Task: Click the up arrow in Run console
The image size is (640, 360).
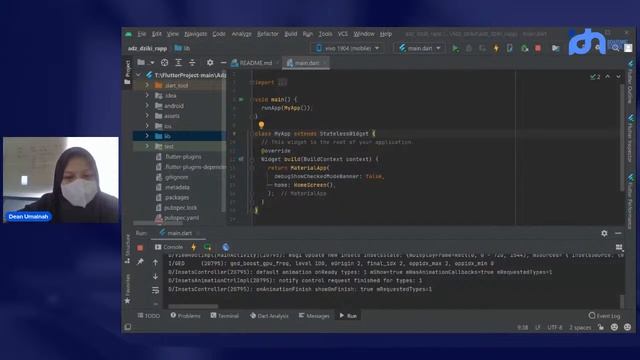Action: pyautogui.click(x=156, y=262)
